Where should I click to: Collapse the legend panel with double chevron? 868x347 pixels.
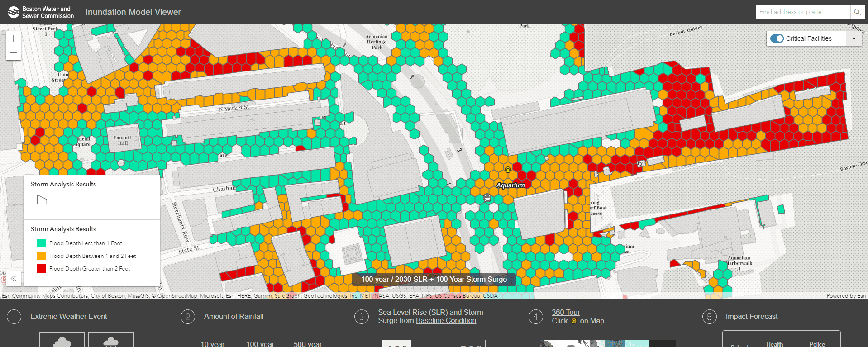14,278
